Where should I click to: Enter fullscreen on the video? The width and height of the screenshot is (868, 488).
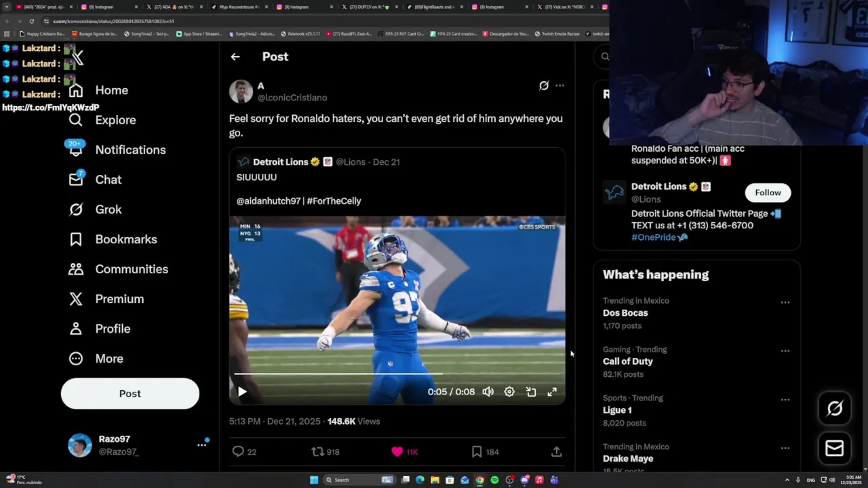tap(552, 392)
